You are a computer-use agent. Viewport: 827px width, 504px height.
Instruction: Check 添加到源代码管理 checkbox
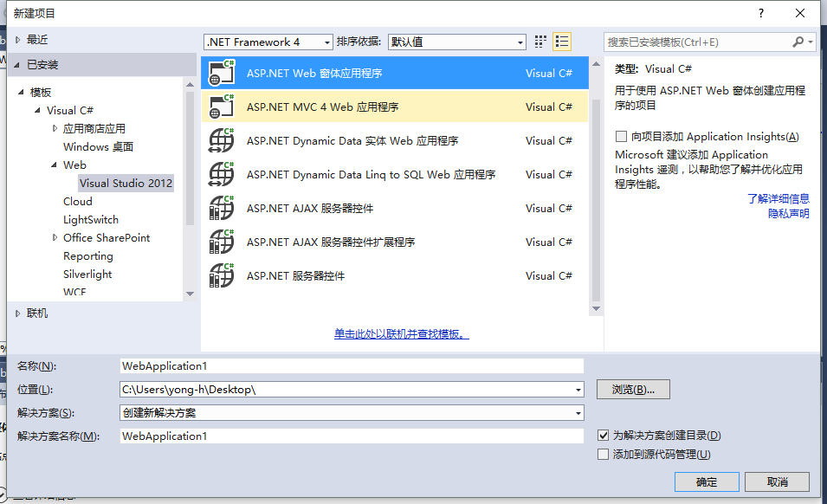point(604,455)
